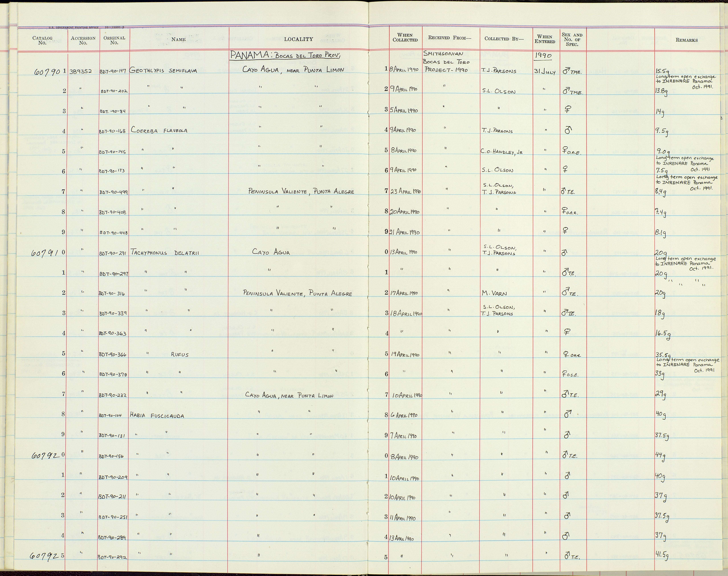The width and height of the screenshot is (728, 576).
Task: Select the name Geothlypis semiflava
Action: [x=163, y=71]
